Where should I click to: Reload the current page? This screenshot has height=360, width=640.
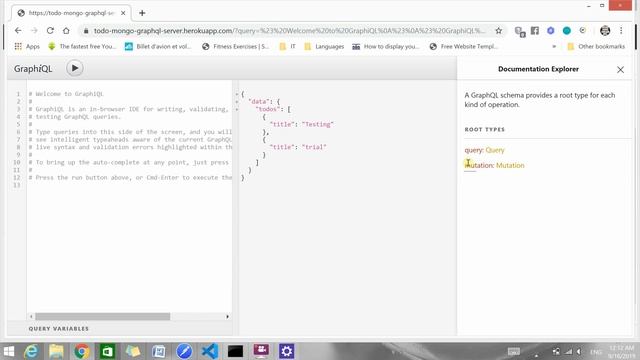50,31
